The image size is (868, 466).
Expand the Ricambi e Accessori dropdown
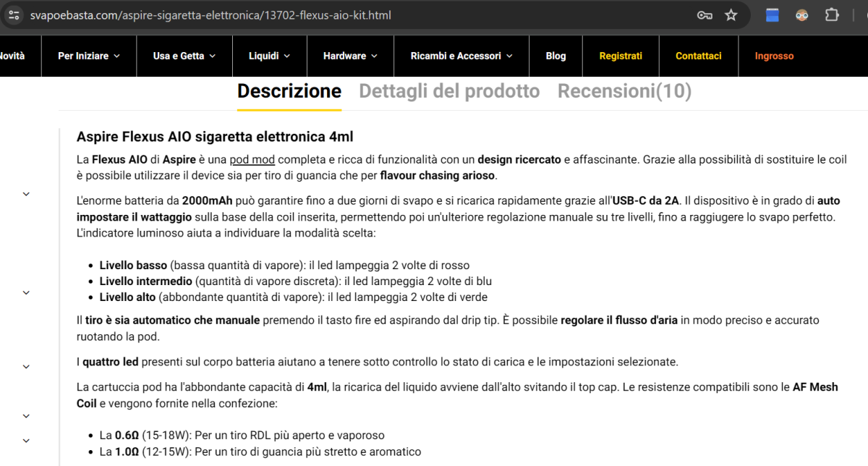tap(461, 56)
